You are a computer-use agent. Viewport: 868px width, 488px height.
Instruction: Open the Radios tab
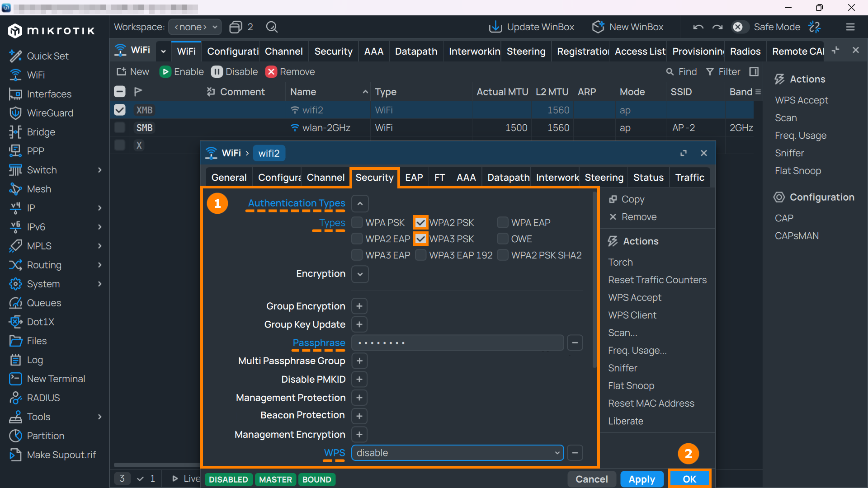pyautogui.click(x=745, y=52)
